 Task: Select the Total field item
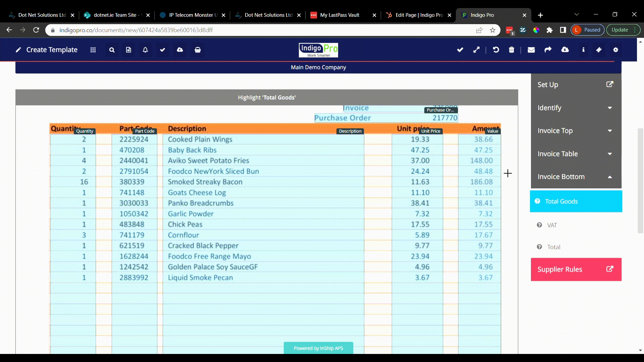pyautogui.click(x=553, y=247)
